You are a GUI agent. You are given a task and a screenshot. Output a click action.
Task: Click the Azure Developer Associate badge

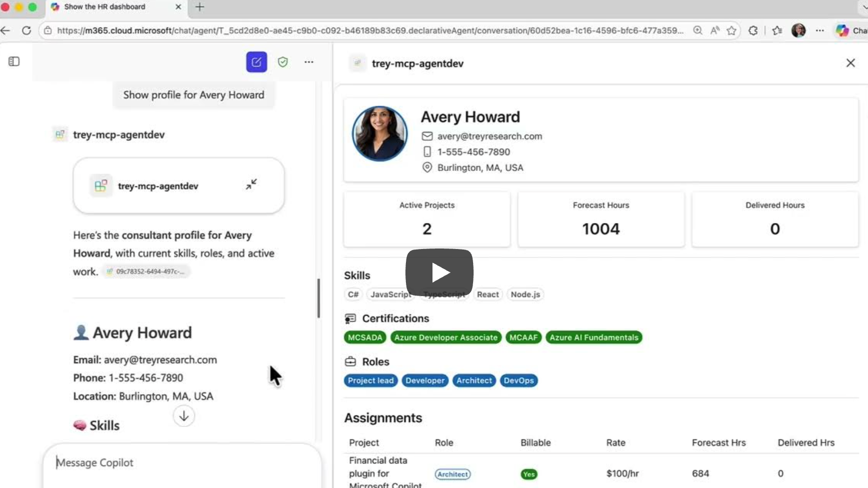coord(446,338)
